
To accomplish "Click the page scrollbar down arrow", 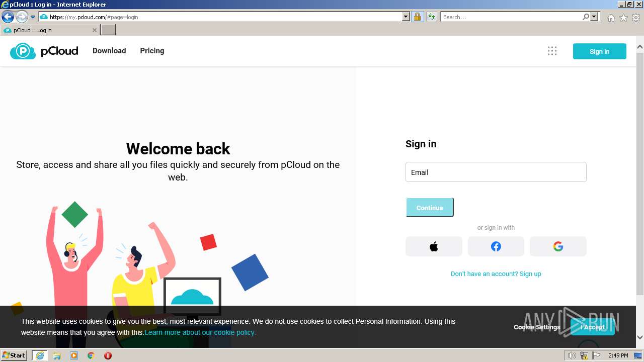I will point(640,337).
